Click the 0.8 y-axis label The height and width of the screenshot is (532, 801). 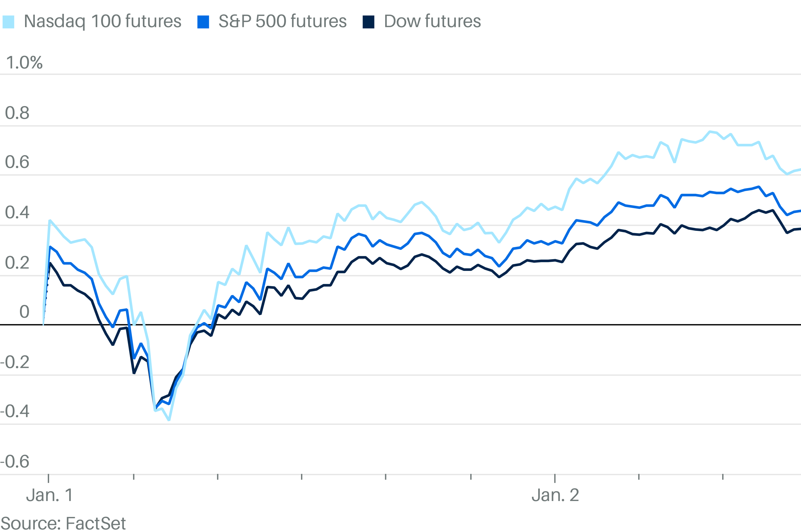click(17, 113)
